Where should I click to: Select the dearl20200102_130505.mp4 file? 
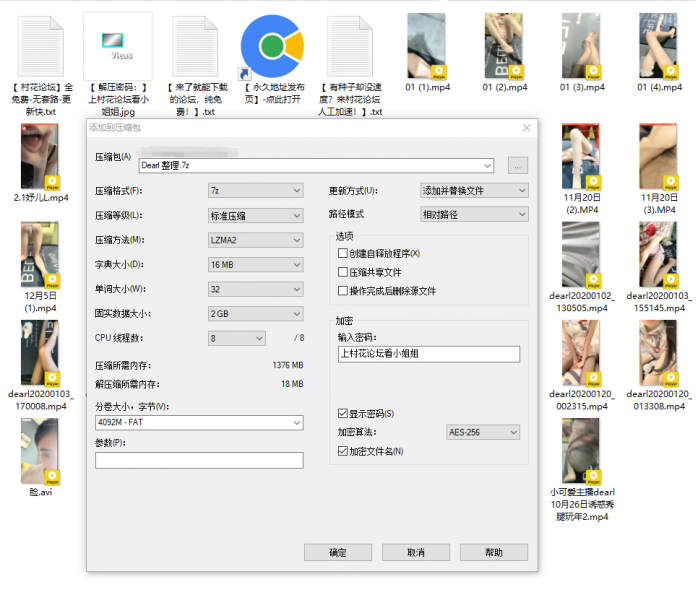581,255
